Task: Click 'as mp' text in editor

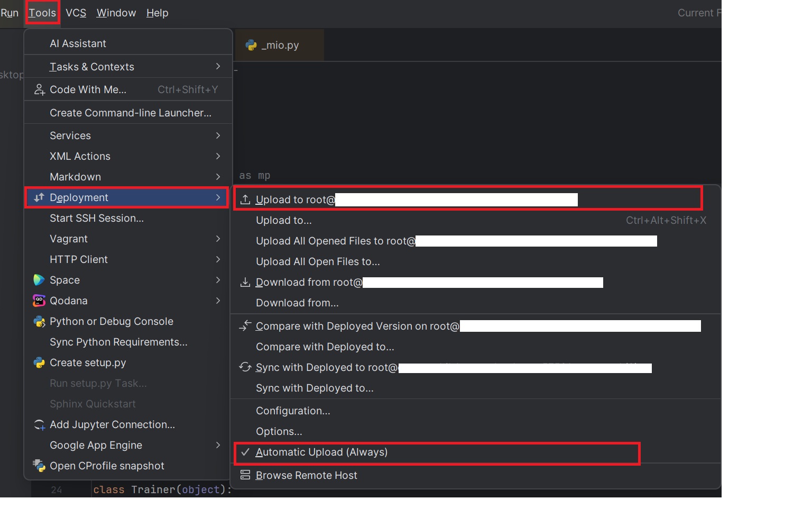Action: 255,176
